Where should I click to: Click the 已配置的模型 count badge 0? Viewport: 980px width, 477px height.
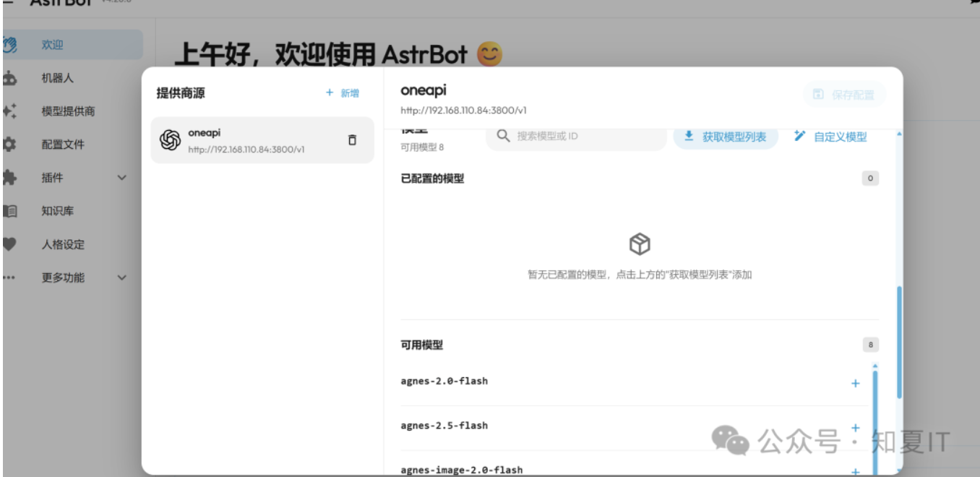[x=870, y=178]
